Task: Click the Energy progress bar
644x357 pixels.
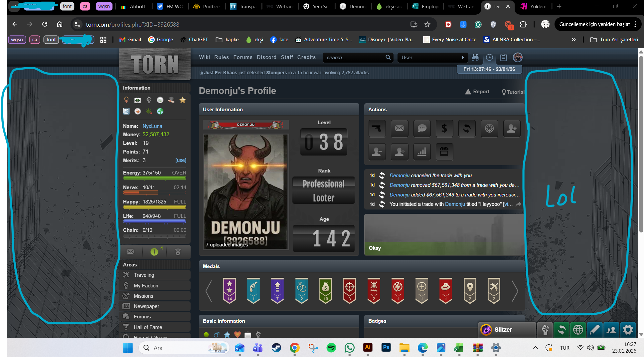Action: click(x=155, y=178)
